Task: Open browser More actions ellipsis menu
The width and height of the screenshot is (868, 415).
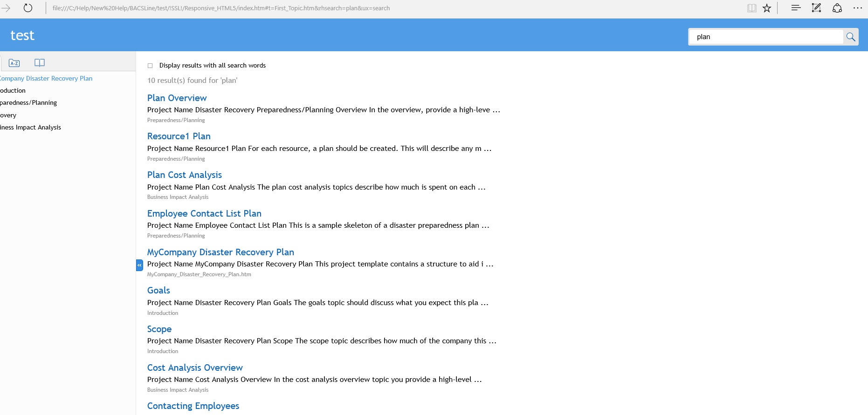Action: (x=858, y=8)
